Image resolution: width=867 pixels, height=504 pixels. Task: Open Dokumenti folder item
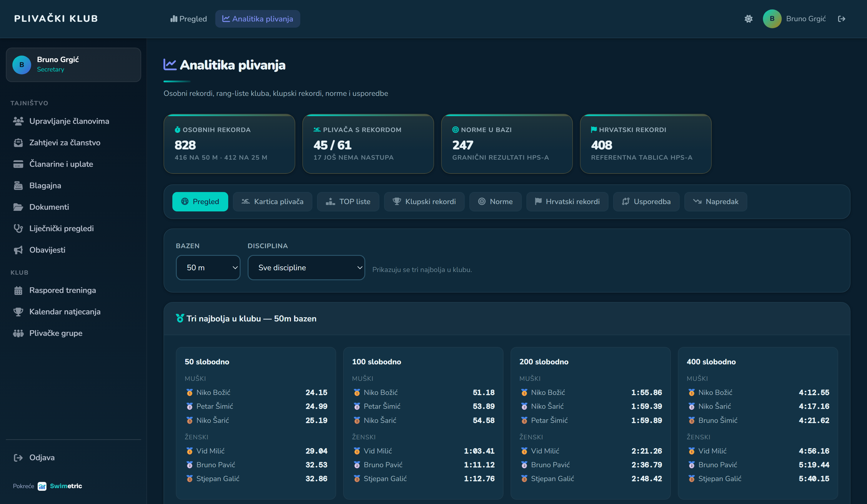[74, 207]
